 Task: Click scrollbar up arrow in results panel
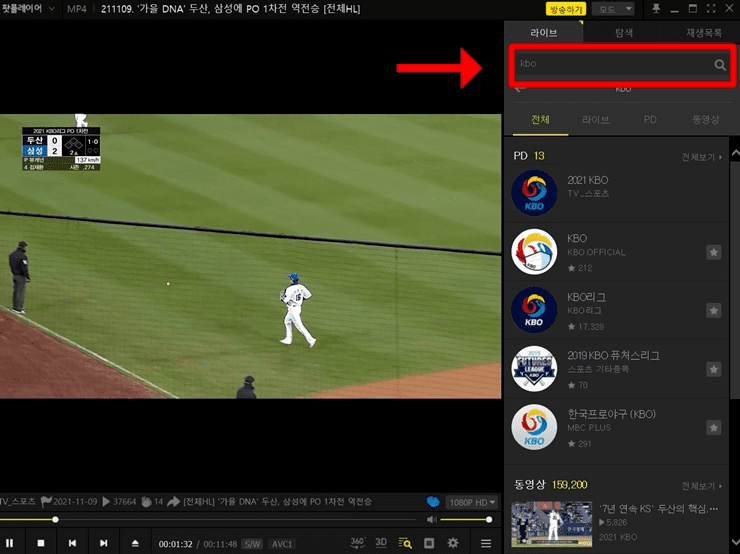[735, 153]
